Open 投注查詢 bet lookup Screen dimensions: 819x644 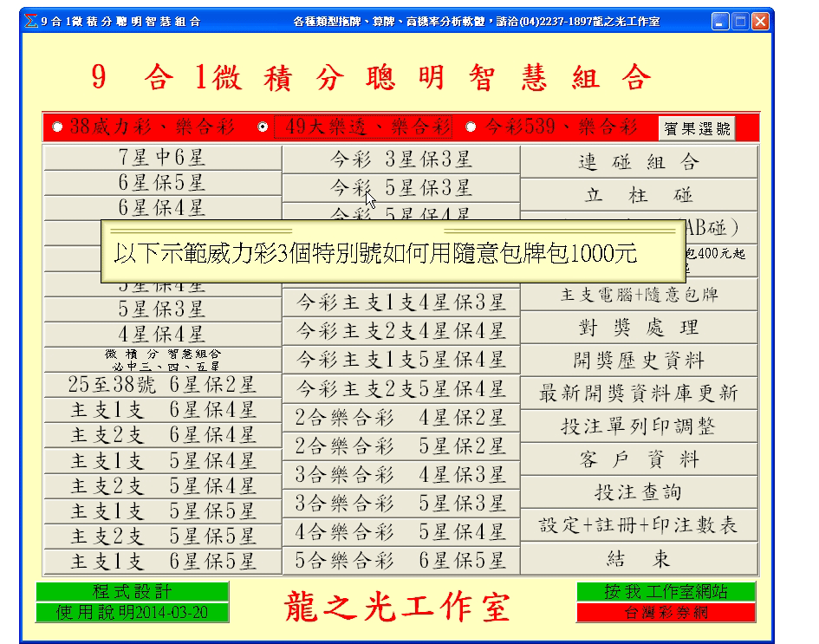click(x=639, y=492)
